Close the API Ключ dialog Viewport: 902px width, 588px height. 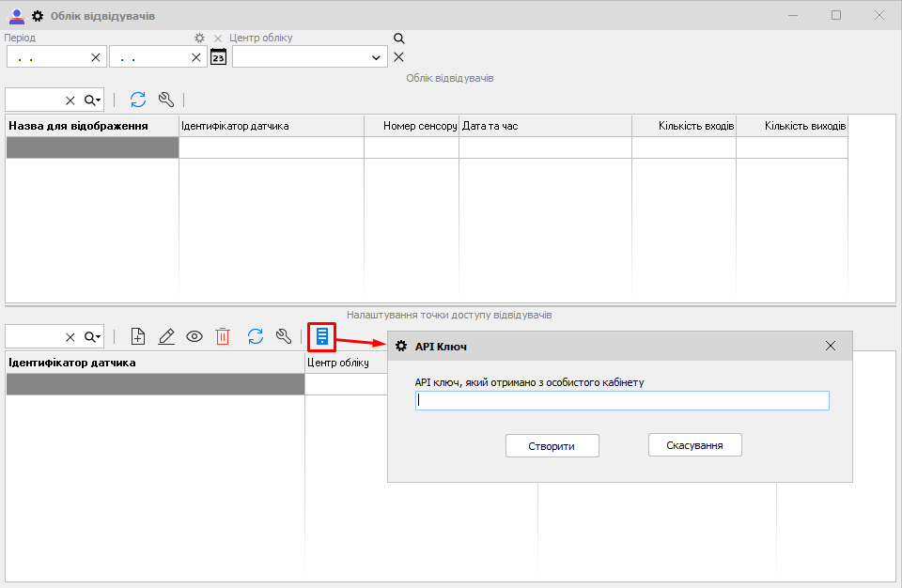[x=830, y=346]
